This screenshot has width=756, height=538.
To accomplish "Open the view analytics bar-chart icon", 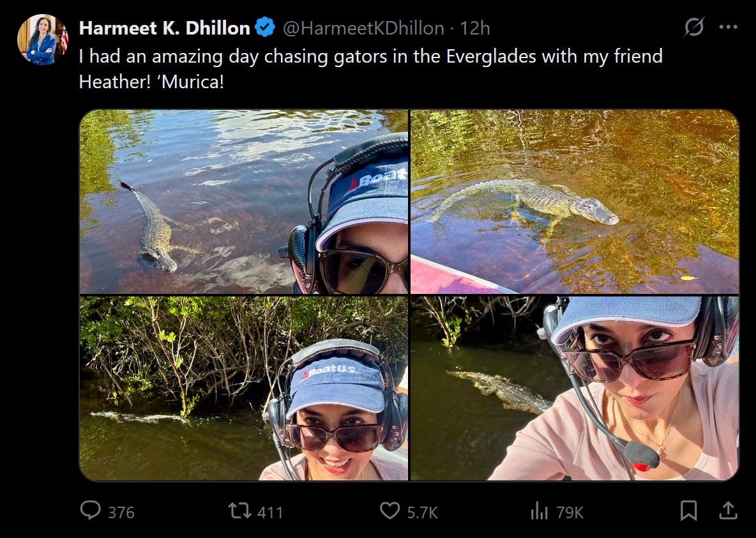I will point(540,511).
